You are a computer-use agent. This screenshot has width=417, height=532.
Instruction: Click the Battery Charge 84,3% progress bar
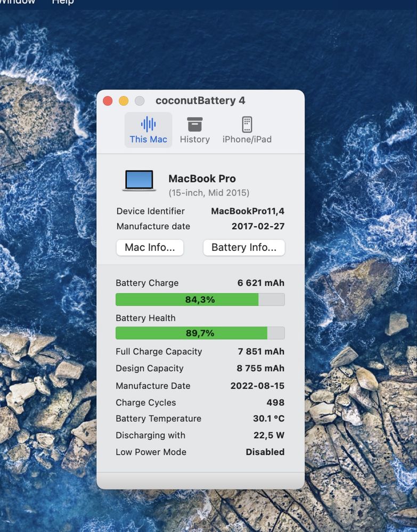coord(200,300)
